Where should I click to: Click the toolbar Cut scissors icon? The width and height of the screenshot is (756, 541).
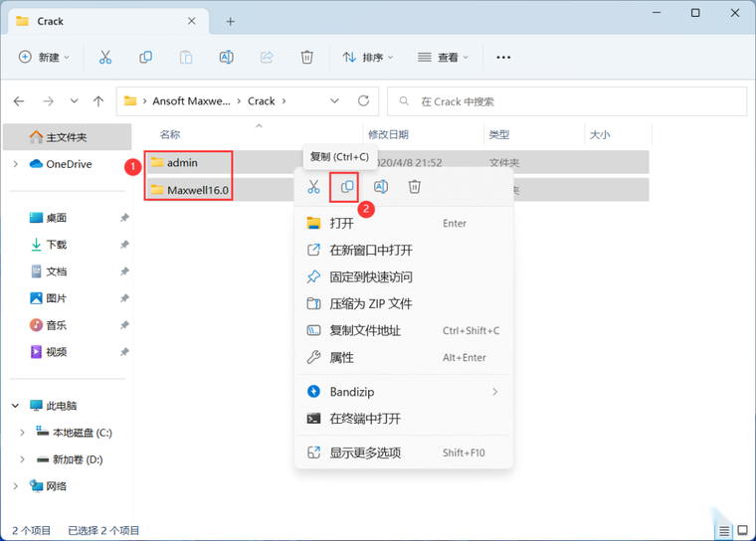(105, 58)
